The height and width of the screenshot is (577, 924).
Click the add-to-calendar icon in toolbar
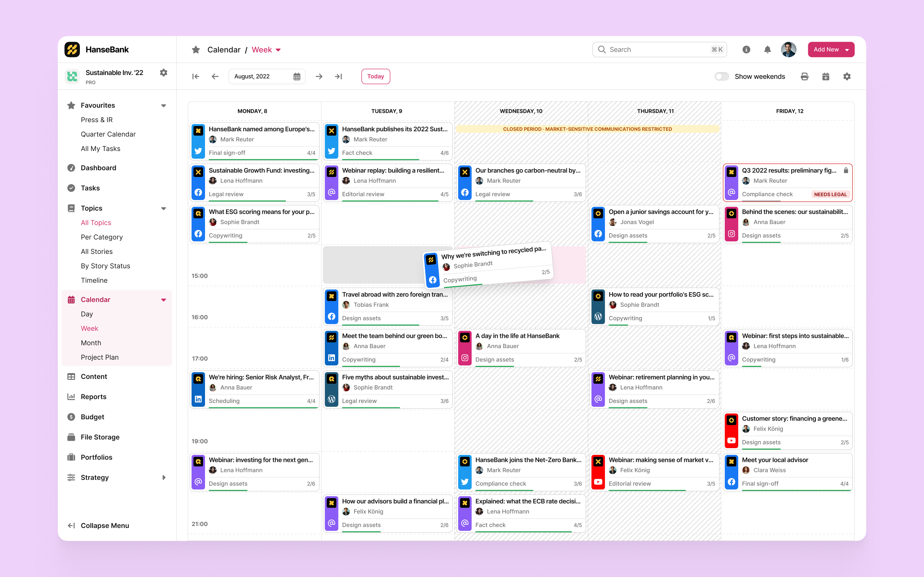click(826, 76)
